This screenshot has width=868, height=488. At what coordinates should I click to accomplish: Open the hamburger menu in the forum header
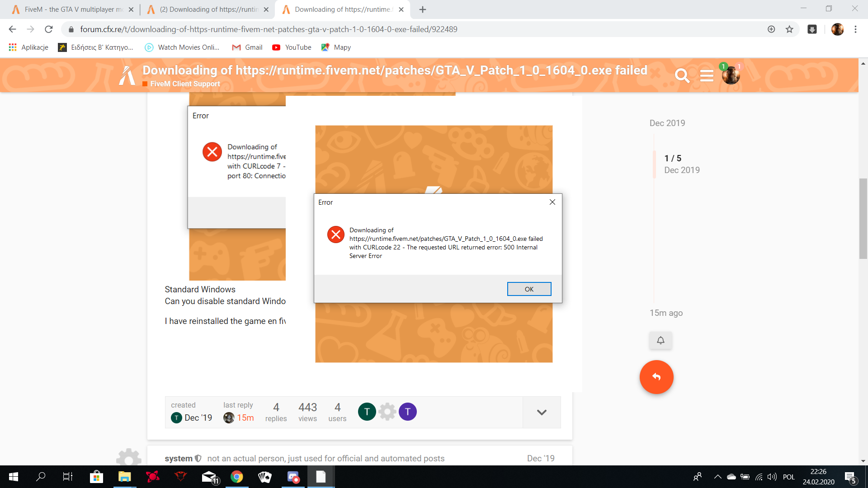point(707,75)
